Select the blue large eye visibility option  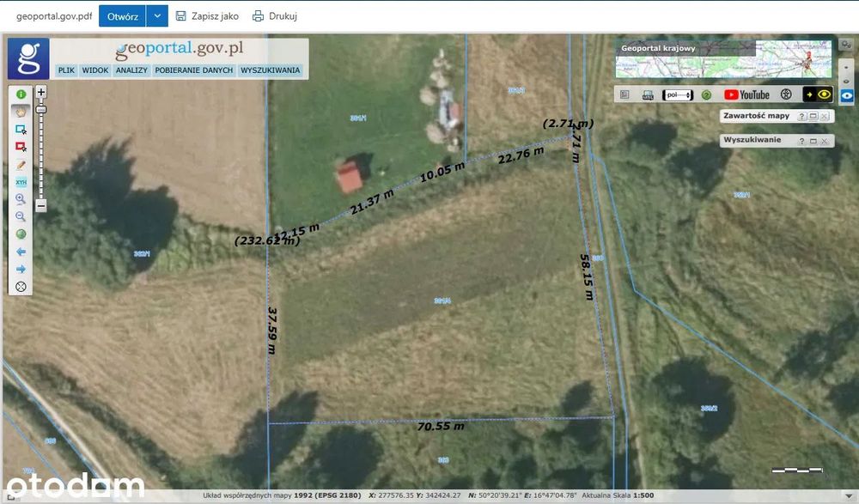pyautogui.click(x=846, y=95)
